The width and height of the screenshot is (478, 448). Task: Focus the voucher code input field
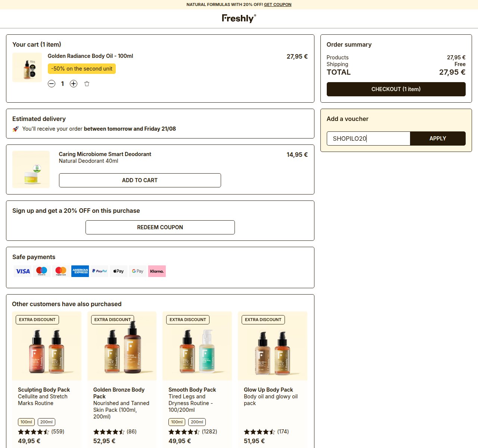pyautogui.click(x=368, y=139)
